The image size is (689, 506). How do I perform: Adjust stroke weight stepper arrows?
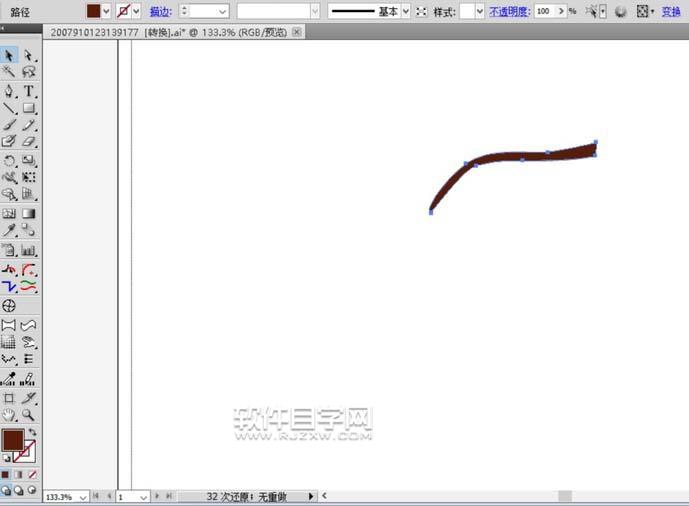184,11
